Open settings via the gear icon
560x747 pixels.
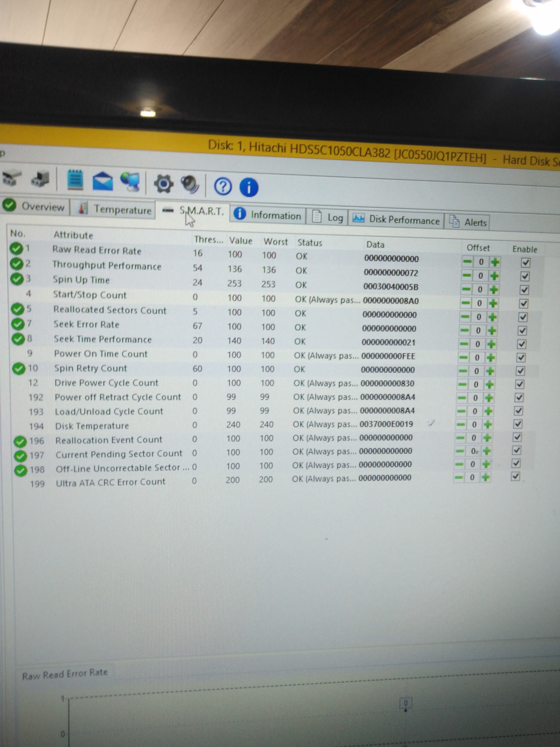164,184
